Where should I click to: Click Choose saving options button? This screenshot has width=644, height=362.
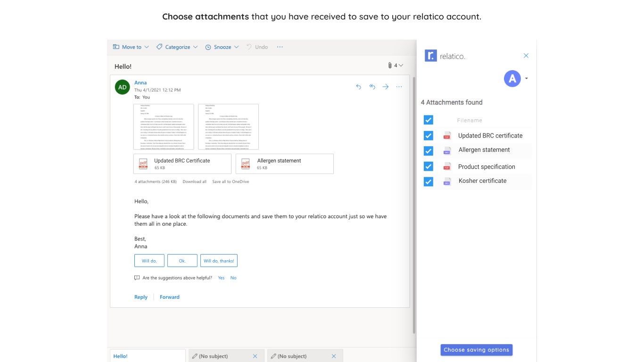point(476,350)
